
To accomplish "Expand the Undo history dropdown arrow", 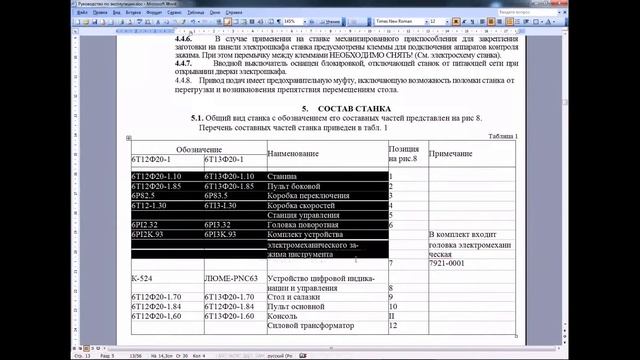I will 199,22.
